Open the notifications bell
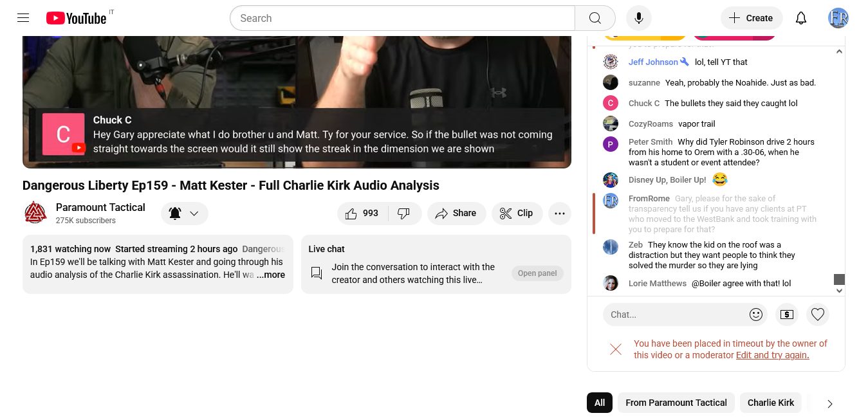The width and height of the screenshot is (868, 420). coord(800,18)
